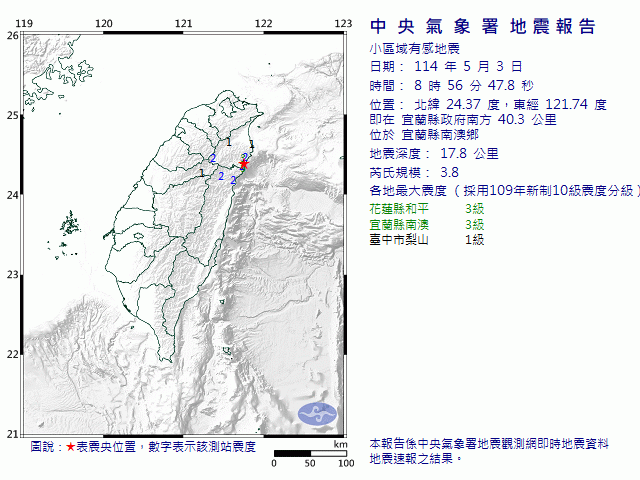Click the time line 8 時 56 分 47.8 秒
640x480 pixels.
click(451, 85)
